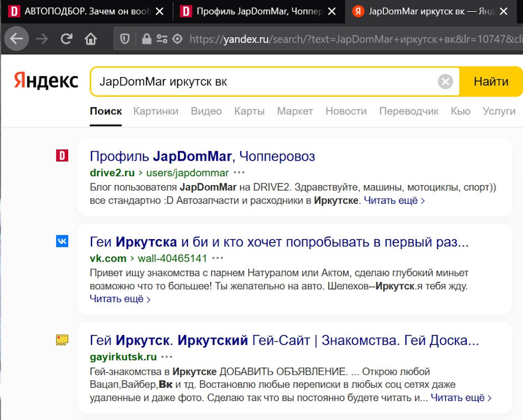Open options menu dots for gayirkutsk.ru result

coord(167,357)
